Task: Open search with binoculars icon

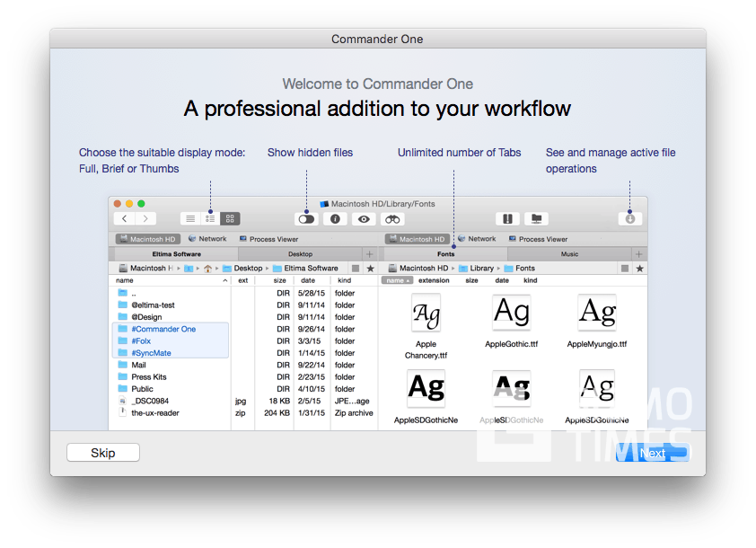Action: point(392,219)
